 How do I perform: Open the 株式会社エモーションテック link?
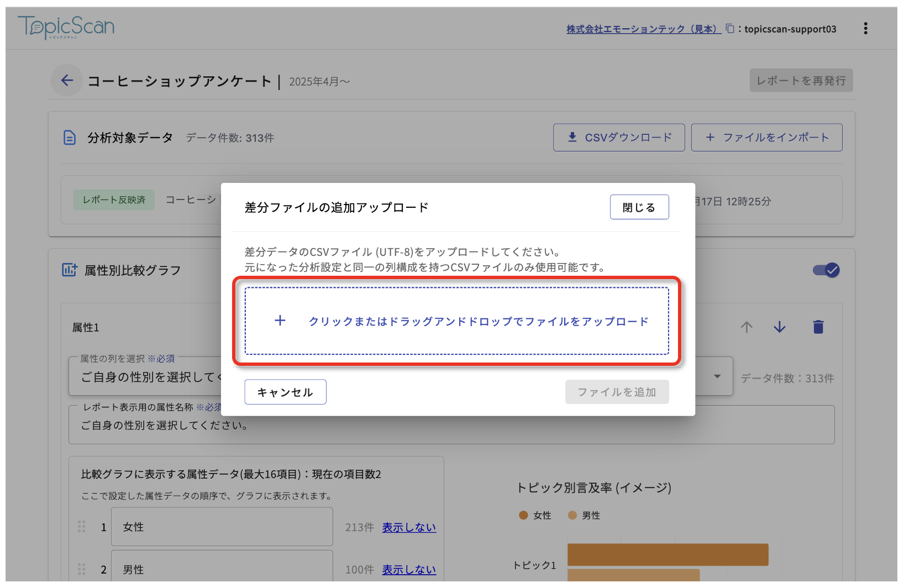[643, 29]
